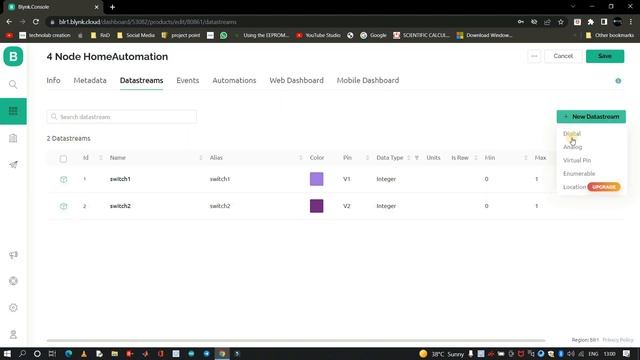
Task: Bookmark this page with the star icon
Action: click(x=561, y=22)
